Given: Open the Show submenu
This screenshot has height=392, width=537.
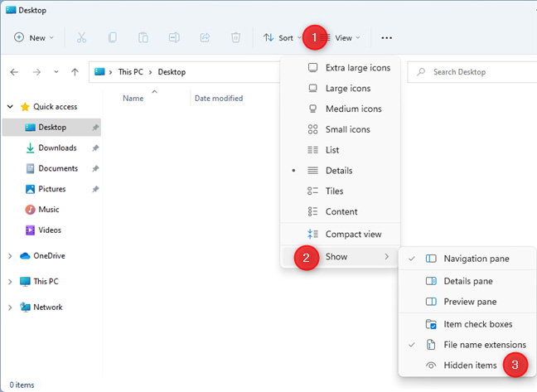Looking at the screenshot, I should [340, 257].
